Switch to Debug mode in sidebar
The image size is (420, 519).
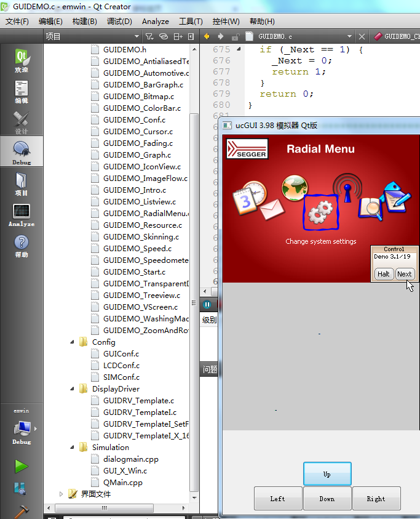[22, 152]
